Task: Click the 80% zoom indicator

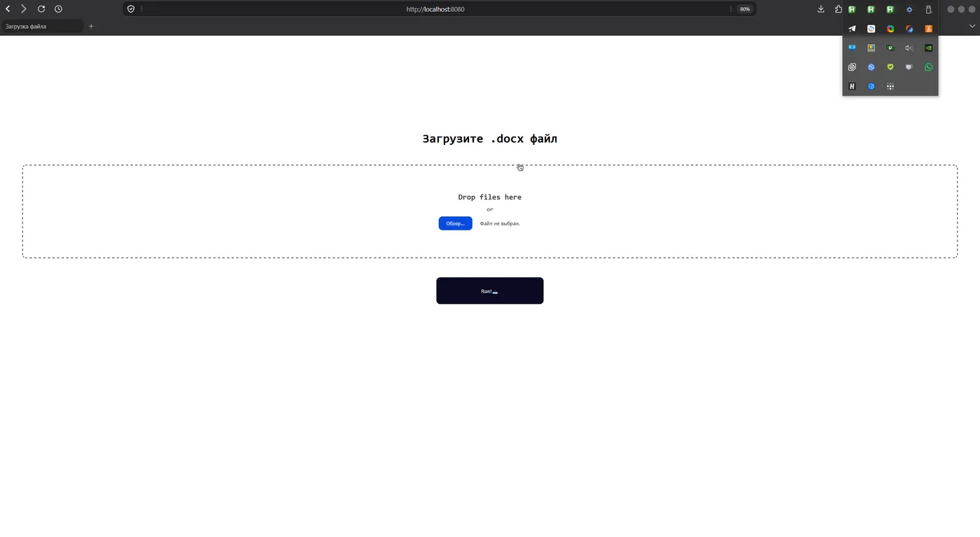Action: (x=745, y=9)
